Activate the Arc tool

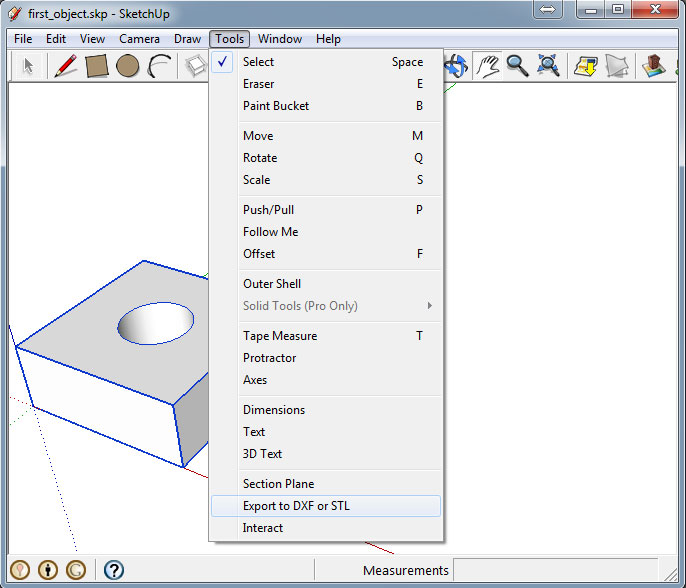(x=159, y=66)
